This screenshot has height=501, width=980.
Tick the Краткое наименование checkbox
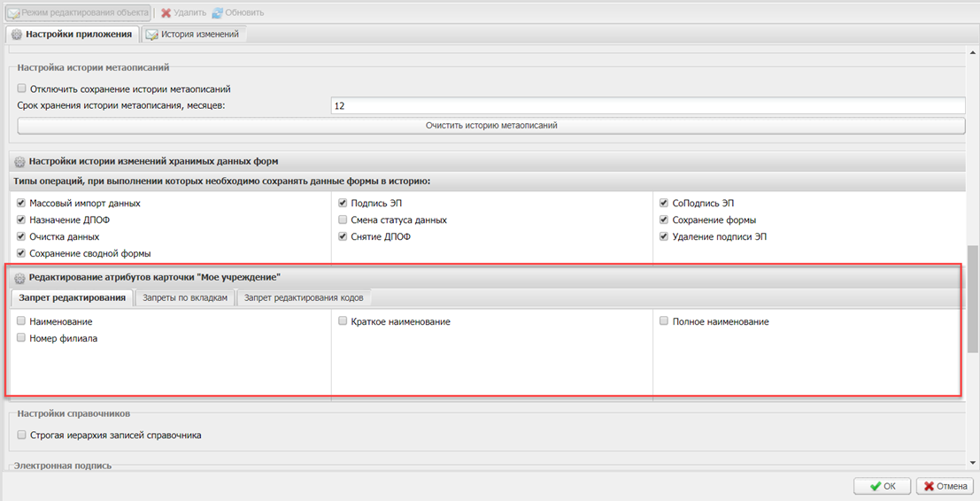tap(343, 322)
